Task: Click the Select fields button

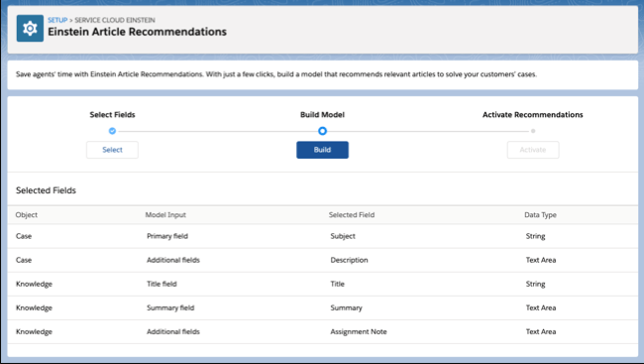Action: (112, 150)
